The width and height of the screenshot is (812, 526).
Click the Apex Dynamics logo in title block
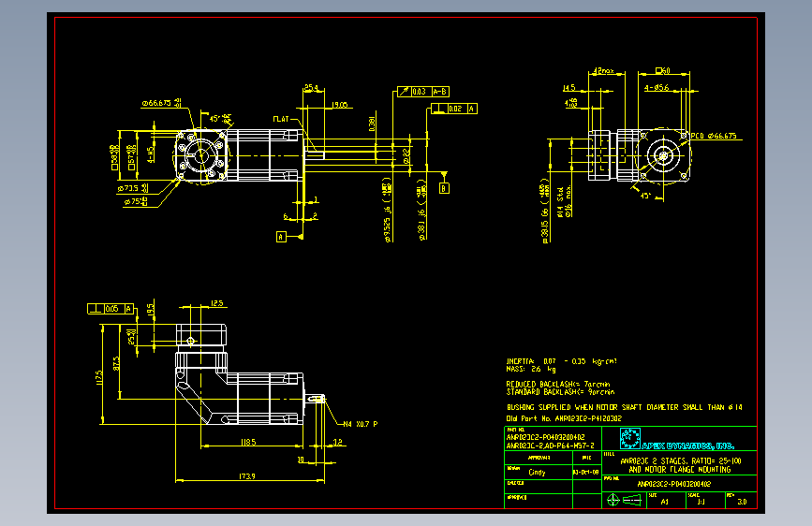tap(629, 439)
